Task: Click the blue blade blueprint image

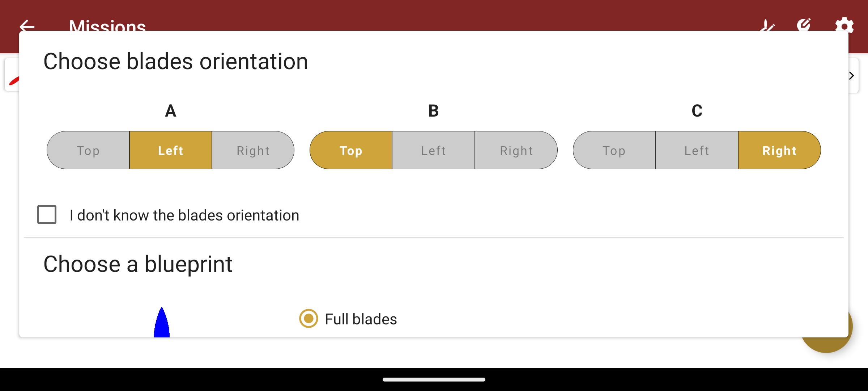Action: coord(162,322)
